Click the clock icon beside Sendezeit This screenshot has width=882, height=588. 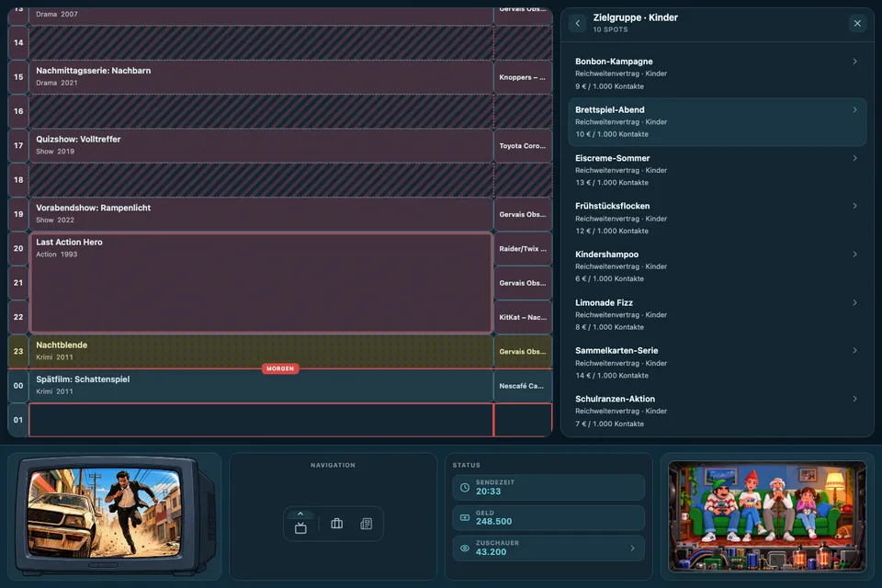(x=465, y=488)
